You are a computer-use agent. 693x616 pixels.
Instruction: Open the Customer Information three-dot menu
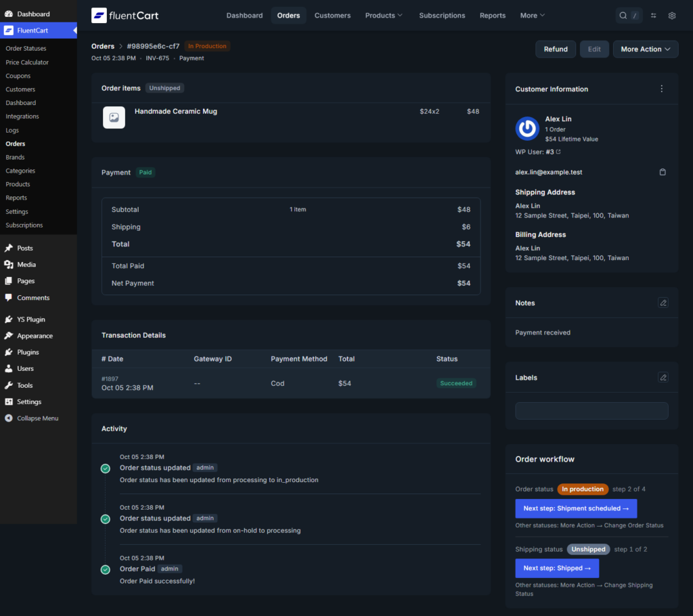(x=662, y=89)
